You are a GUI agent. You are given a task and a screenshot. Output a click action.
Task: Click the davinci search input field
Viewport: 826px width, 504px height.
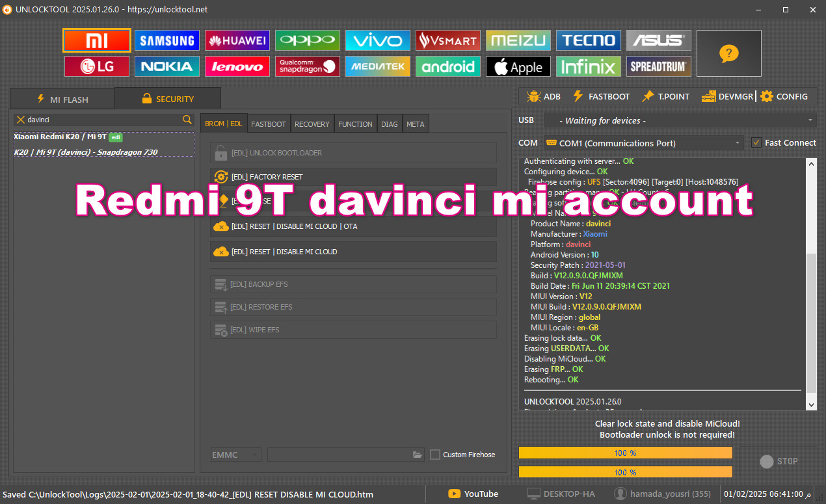tap(104, 120)
